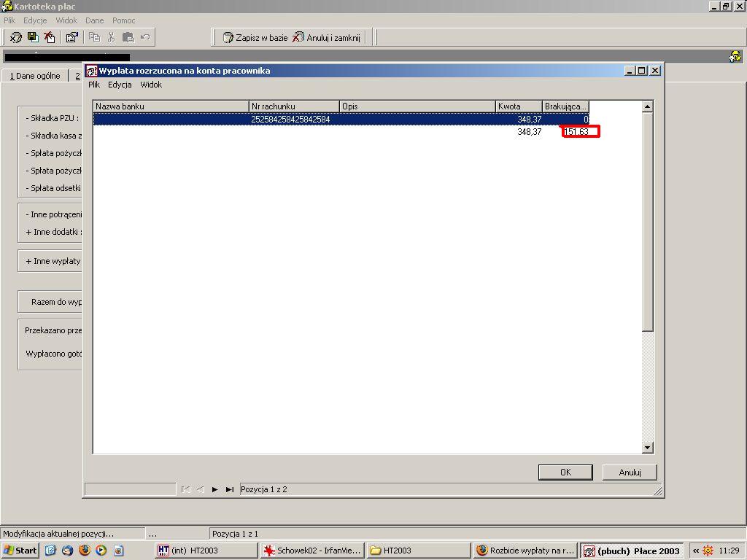Open Plik menu of the dialog

pyautogui.click(x=94, y=85)
